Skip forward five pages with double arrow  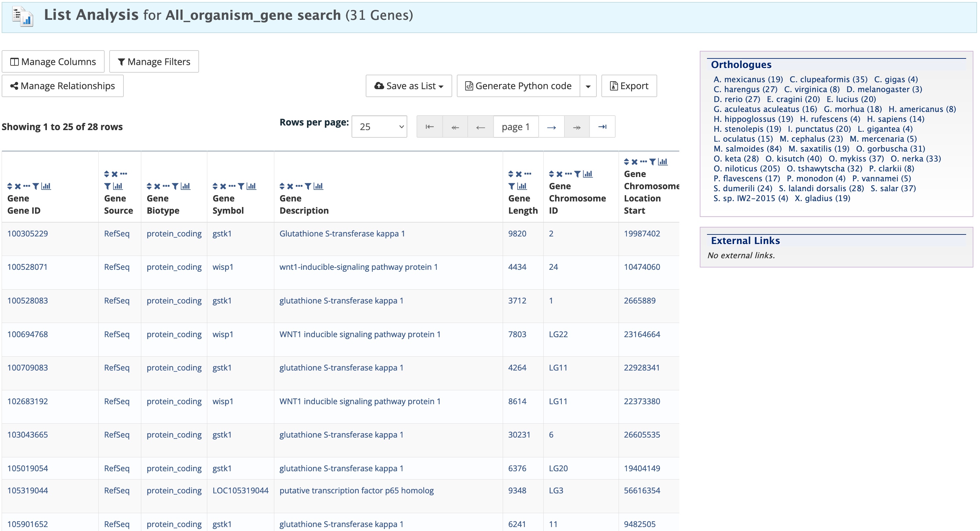(577, 127)
